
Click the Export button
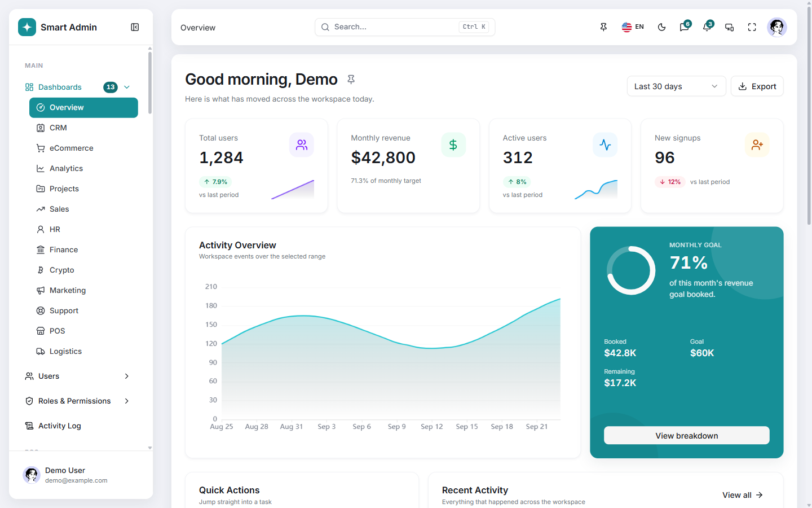pyautogui.click(x=757, y=86)
